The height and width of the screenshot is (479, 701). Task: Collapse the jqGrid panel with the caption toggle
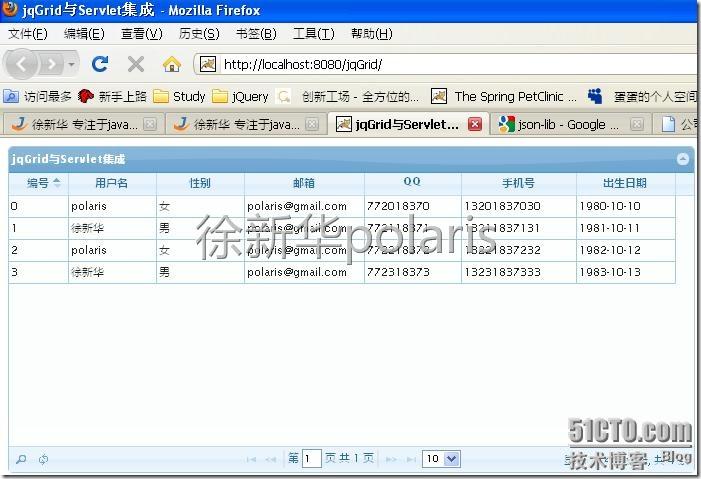(x=683, y=159)
